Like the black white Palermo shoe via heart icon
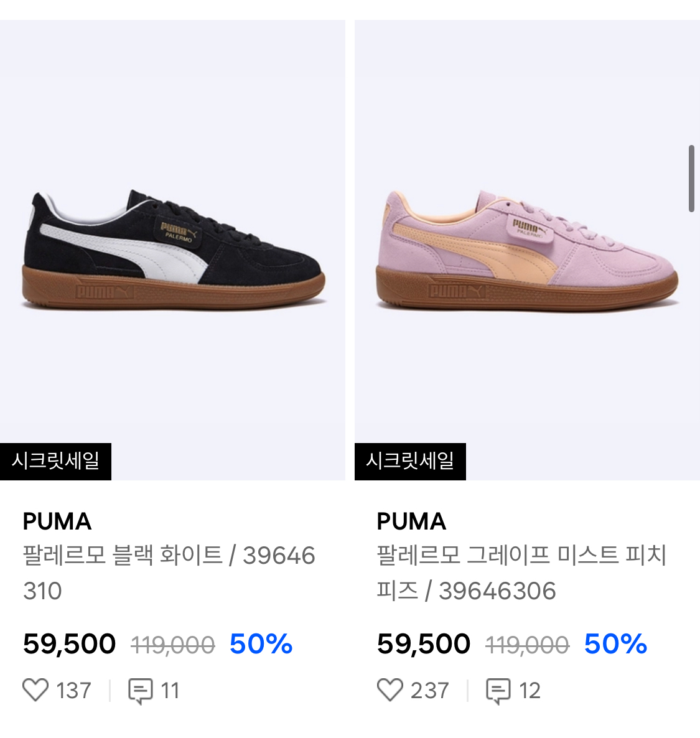 pyautogui.click(x=35, y=690)
